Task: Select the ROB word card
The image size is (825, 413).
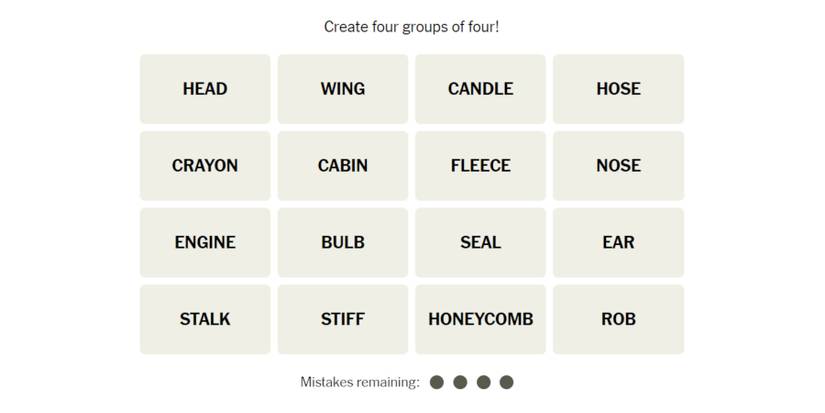Action: (x=618, y=319)
